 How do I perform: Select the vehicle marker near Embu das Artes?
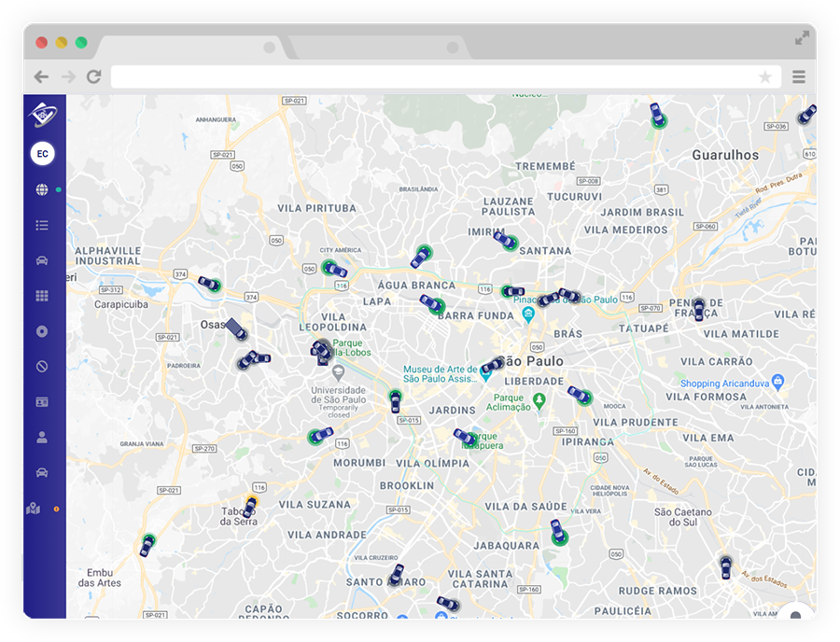tap(147, 545)
